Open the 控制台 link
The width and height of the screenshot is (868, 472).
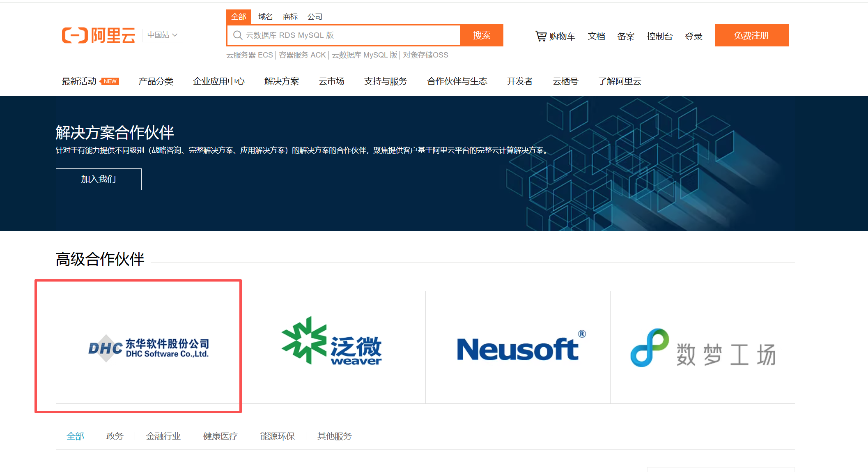[x=659, y=37]
